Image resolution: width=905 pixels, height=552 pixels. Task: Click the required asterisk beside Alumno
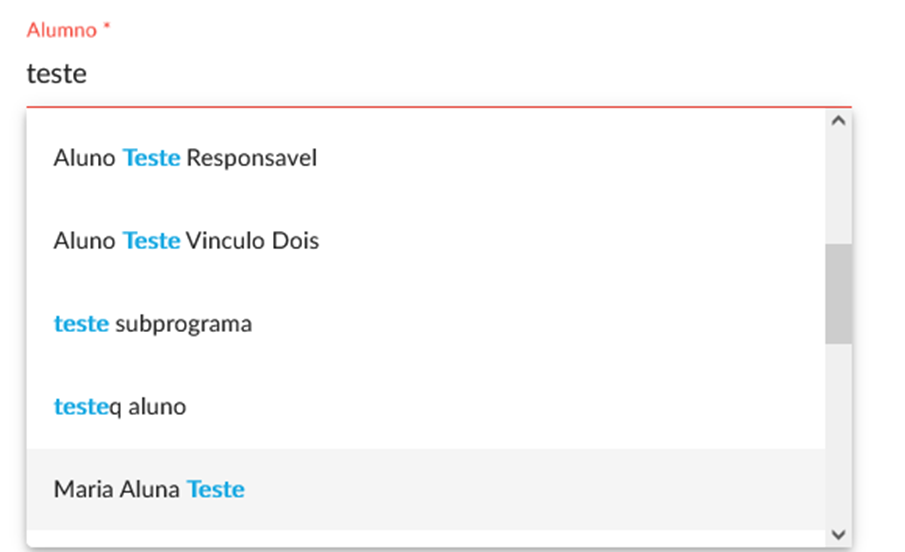[x=107, y=28]
